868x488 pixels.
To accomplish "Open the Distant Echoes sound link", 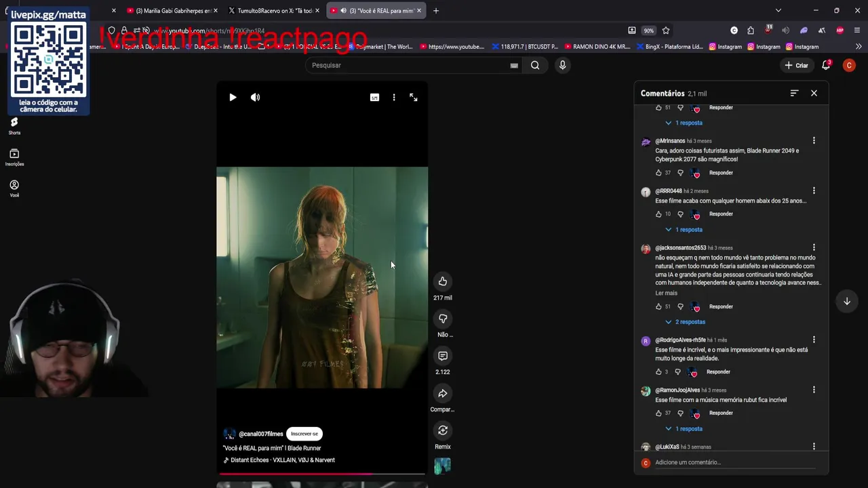I will tap(283, 460).
